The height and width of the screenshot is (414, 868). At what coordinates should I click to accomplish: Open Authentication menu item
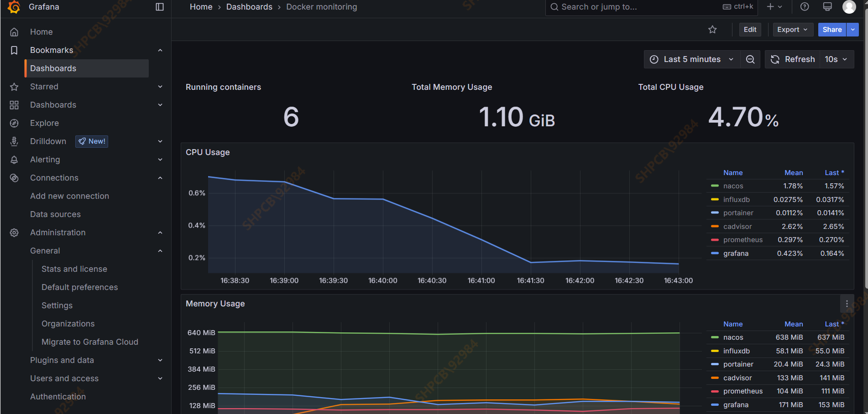coord(58,397)
